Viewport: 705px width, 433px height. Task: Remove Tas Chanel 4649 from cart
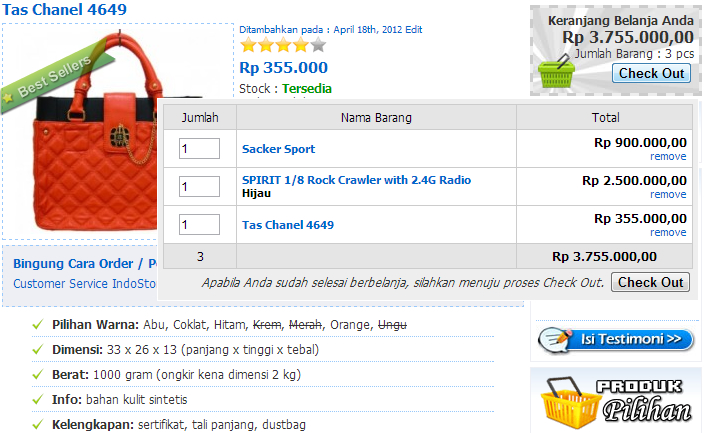(668, 232)
